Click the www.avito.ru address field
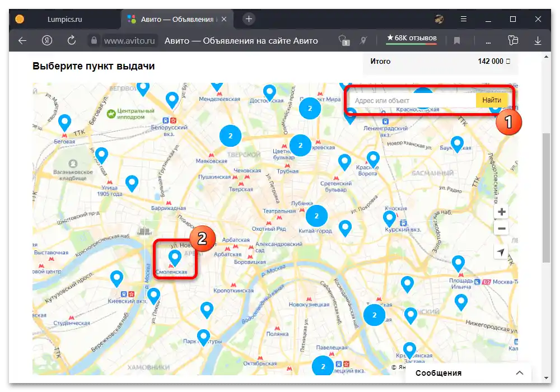Image resolution: width=560 pixels, height=392 pixels. coord(129,41)
